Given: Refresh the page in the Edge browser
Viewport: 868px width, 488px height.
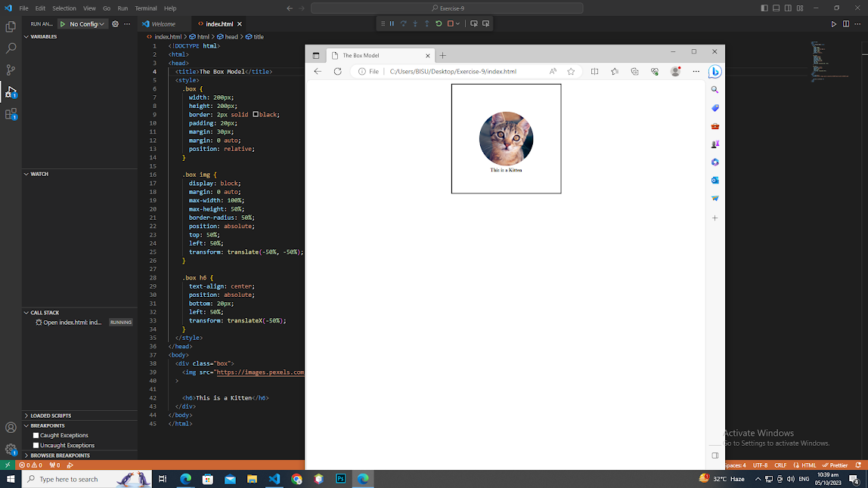Looking at the screenshot, I should point(336,71).
